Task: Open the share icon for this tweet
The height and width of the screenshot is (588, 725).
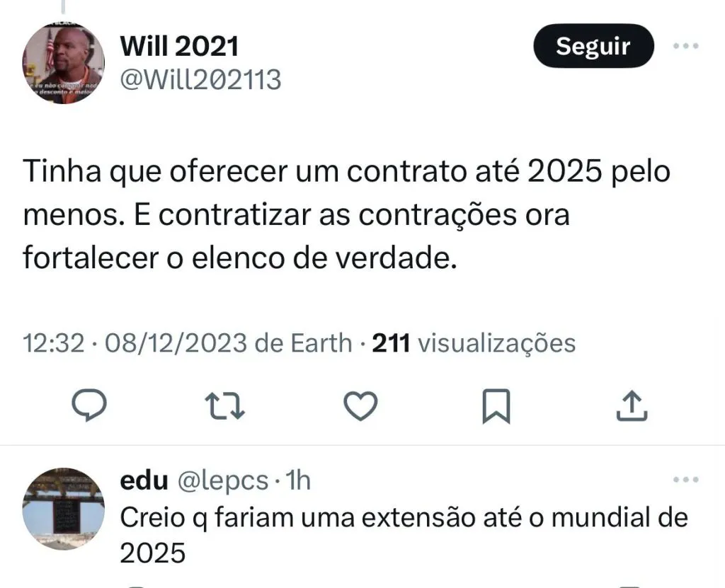Action: [x=631, y=405]
